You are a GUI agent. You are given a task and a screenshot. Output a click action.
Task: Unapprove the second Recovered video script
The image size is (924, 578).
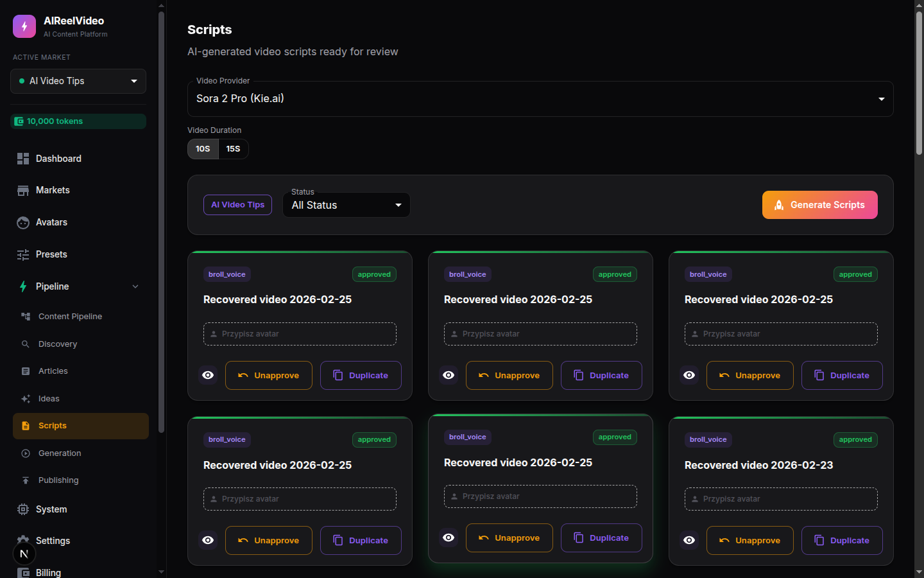click(509, 375)
